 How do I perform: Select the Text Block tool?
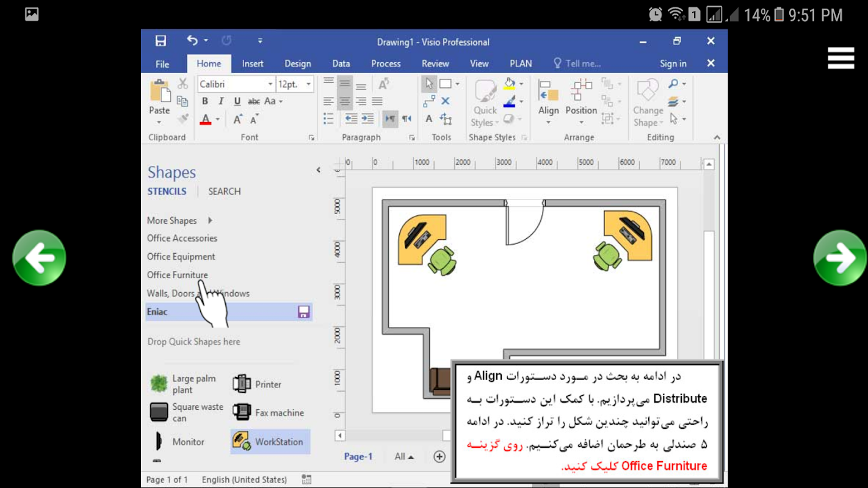tap(446, 118)
